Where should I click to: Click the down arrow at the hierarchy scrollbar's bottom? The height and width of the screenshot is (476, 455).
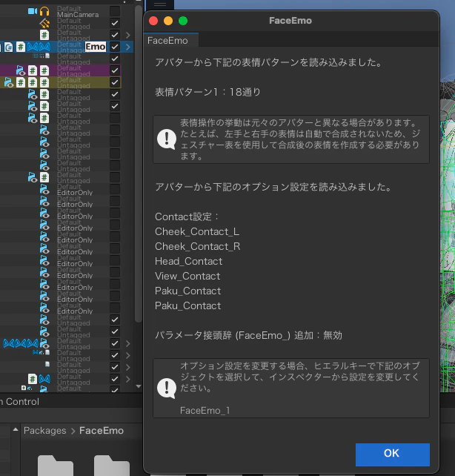point(139,386)
